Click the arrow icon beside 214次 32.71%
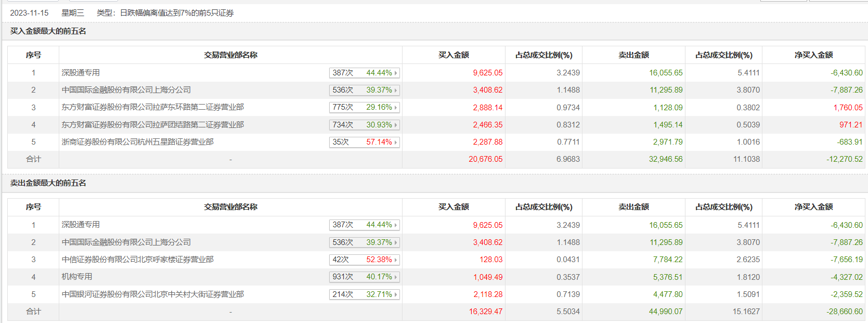 396,294
